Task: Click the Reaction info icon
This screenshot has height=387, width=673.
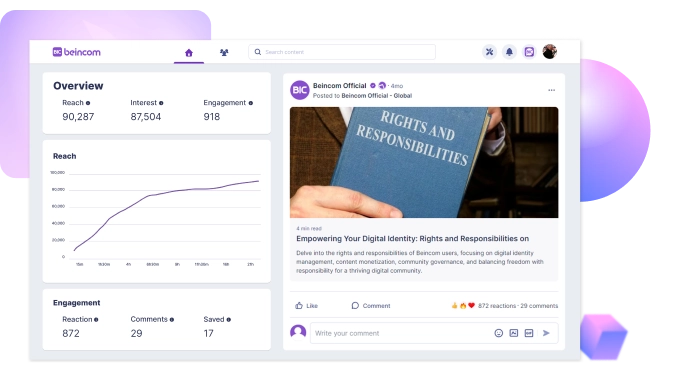Action: 96,320
